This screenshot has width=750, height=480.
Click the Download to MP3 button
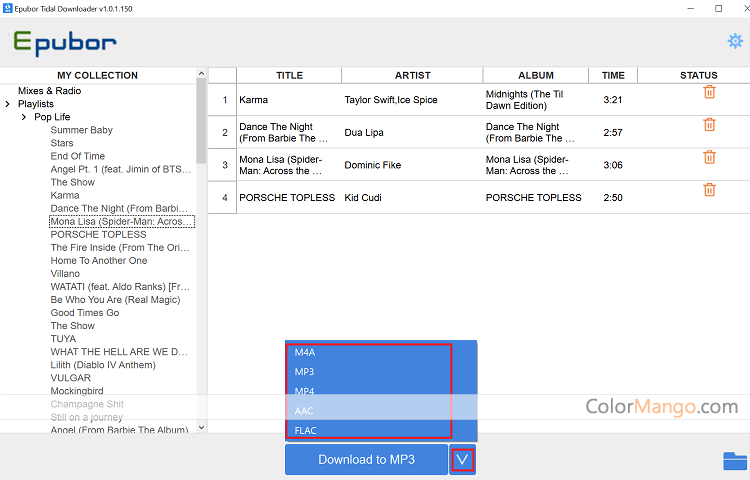[366, 460]
